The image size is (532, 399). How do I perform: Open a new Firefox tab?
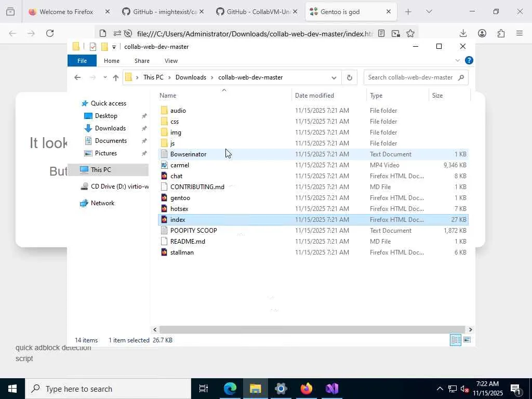point(408,12)
